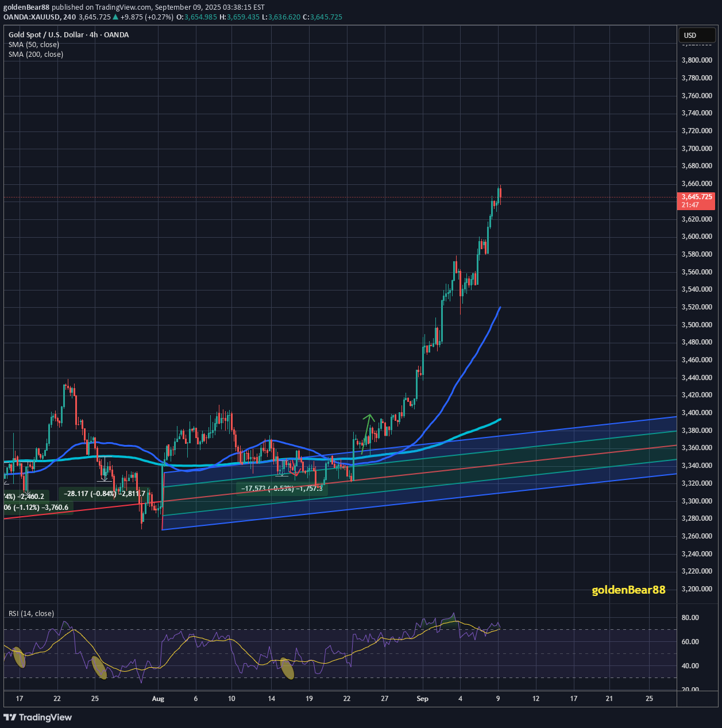Screen dimensions: 722x728
Task: Click the 21:47 bar countdown label
Action: click(690, 205)
